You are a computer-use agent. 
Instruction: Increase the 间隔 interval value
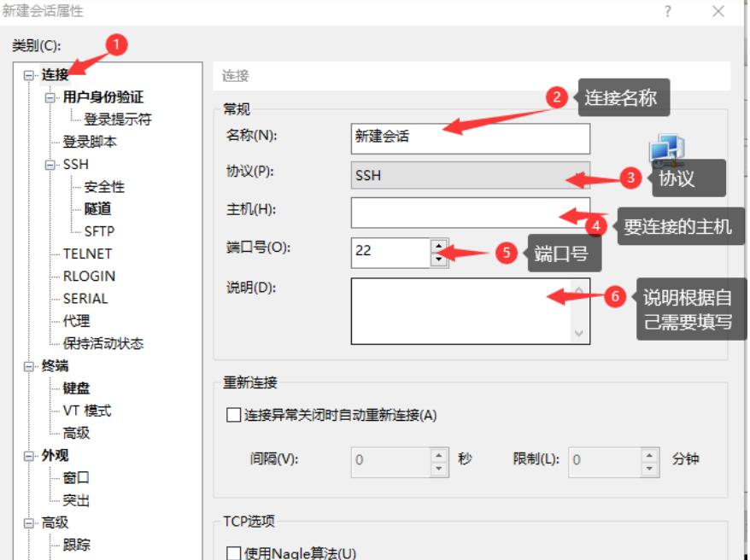[x=438, y=455]
